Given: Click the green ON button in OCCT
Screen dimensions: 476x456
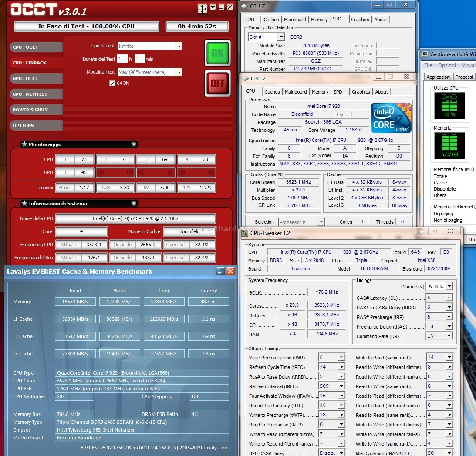Looking at the screenshot, I should coord(218,53).
